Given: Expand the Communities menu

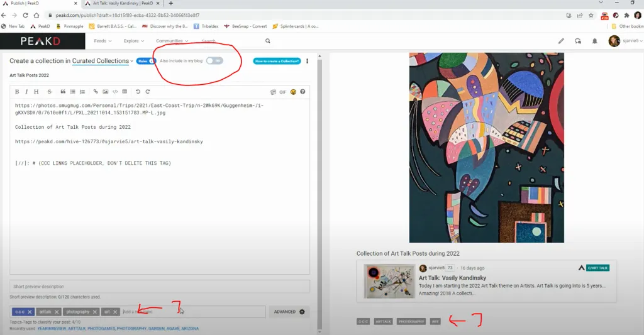Looking at the screenshot, I should (172, 41).
